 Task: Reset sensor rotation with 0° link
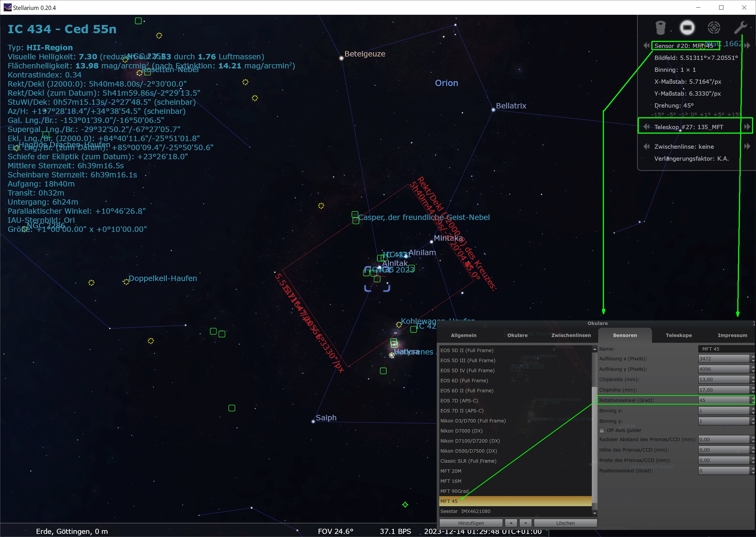tap(694, 114)
